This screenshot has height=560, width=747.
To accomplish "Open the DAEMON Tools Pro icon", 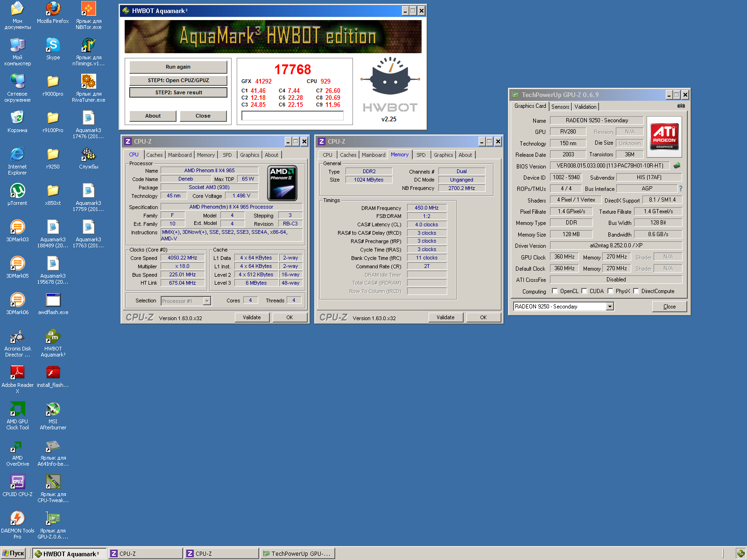I will 17,525.
